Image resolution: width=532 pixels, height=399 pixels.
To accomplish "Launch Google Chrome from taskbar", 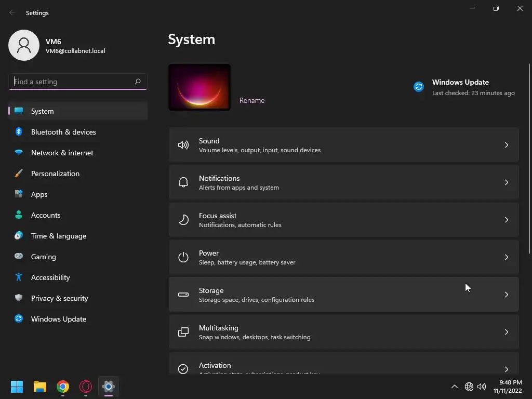I will pos(63,387).
